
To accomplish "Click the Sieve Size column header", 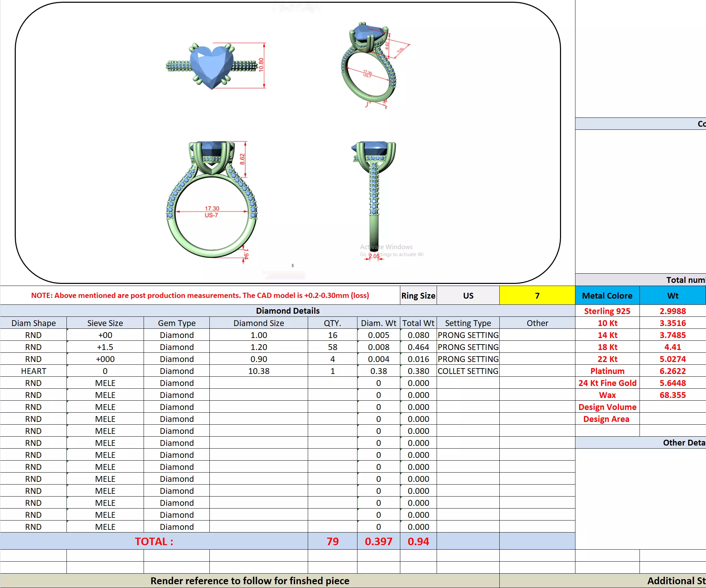I will click(x=105, y=323).
